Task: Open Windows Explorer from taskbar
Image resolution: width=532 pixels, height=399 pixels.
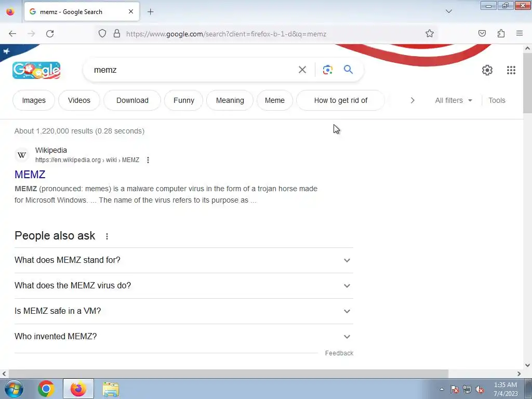Action: (x=111, y=389)
